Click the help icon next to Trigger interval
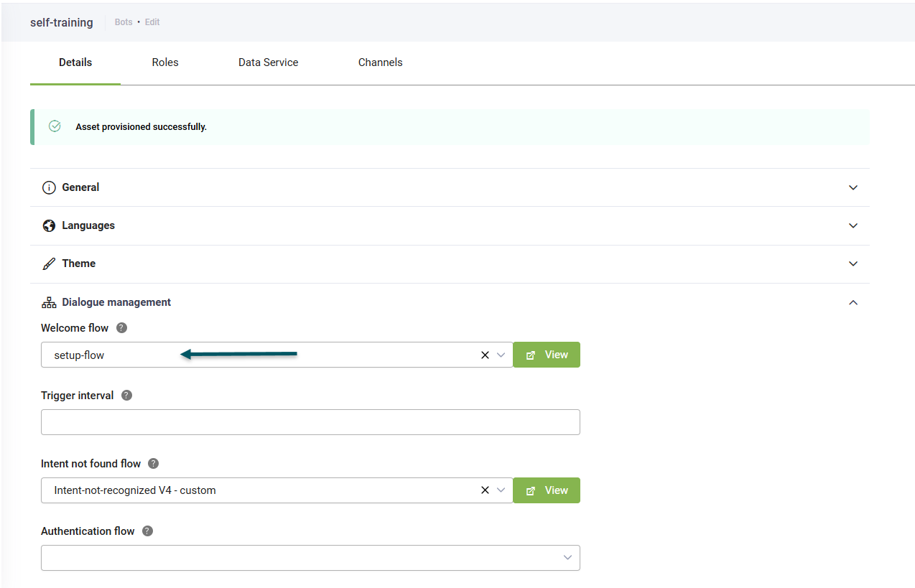The height and width of the screenshot is (588, 915). (x=126, y=396)
